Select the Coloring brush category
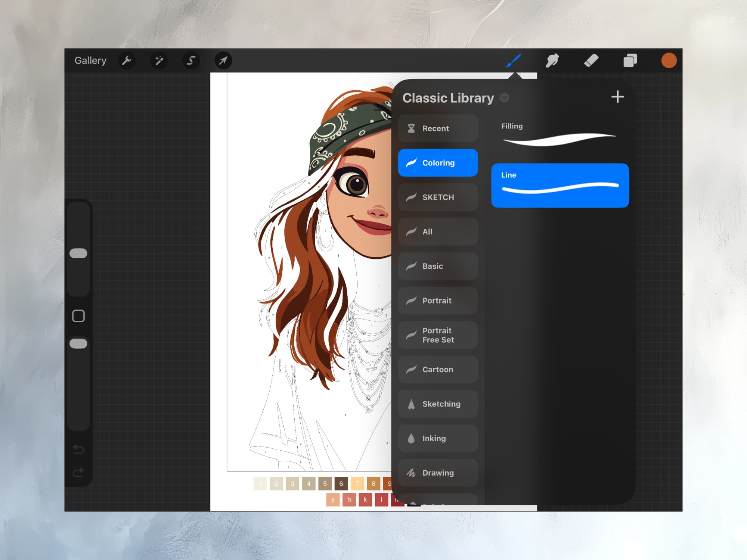 (438, 162)
